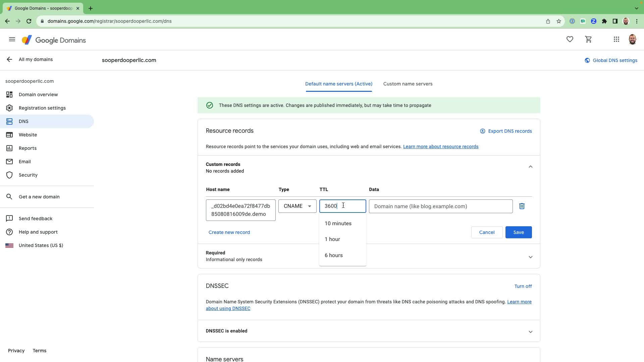Screen dimensions: 644x362
Task: Expand the Required records section
Action: pyautogui.click(x=530, y=257)
